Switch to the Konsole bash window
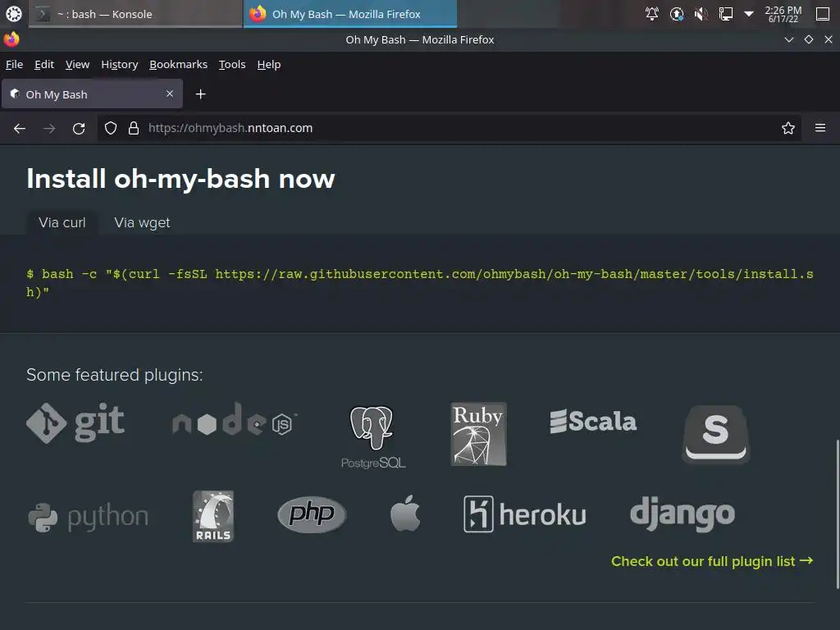Viewport: 840px width, 630px height. point(136,14)
